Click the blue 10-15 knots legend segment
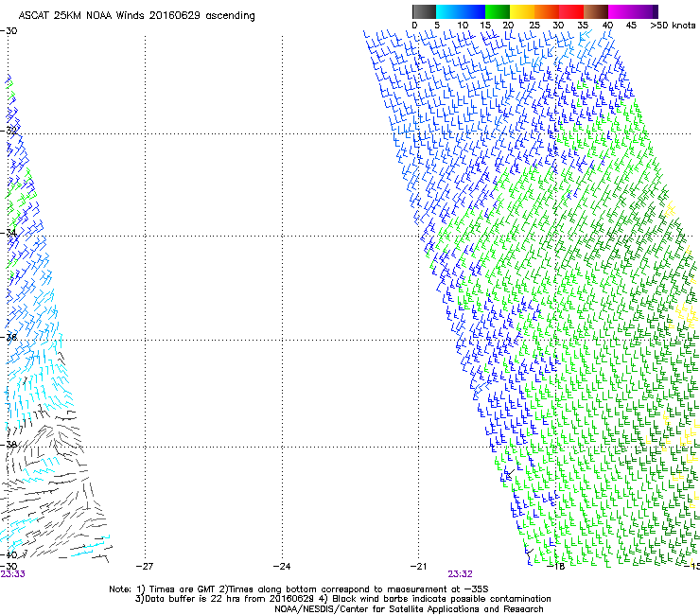 point(473,11)
